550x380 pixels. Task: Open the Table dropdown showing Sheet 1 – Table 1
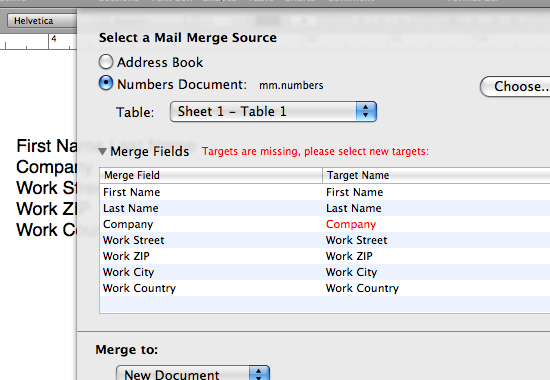coord(273,112)
